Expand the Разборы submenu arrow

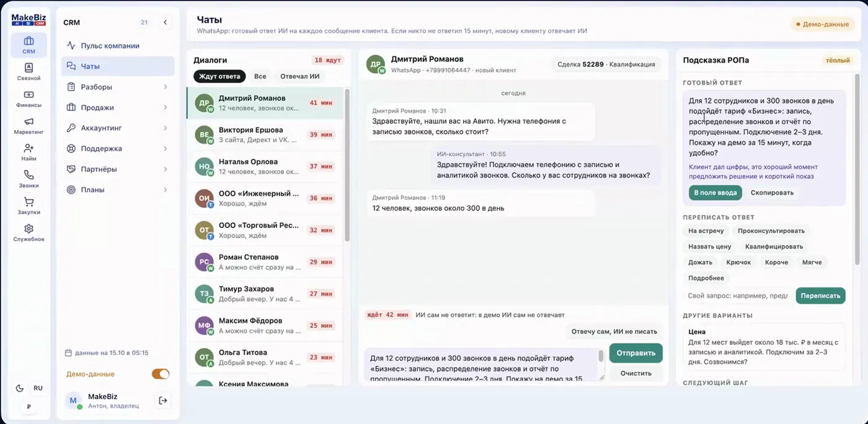click(166, 87)
